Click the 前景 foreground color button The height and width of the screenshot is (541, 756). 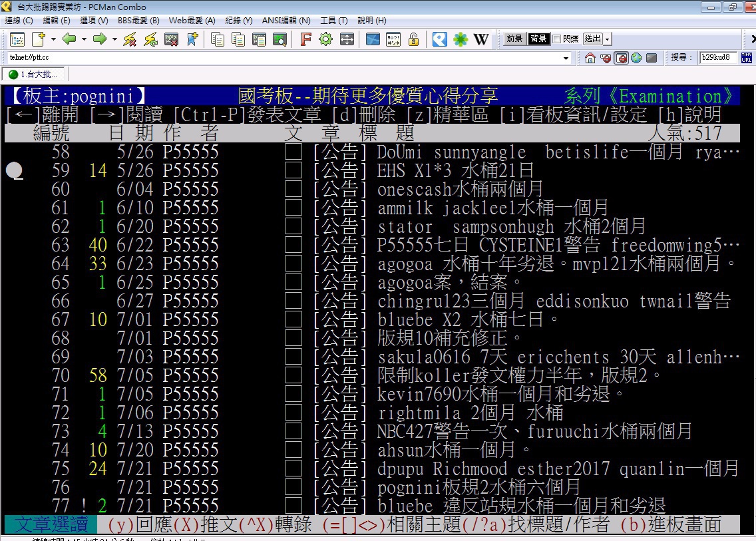514,39
